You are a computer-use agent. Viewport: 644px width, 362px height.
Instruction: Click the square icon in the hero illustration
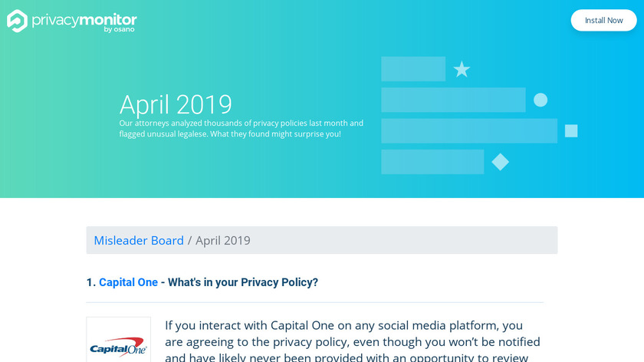point(571,130)
